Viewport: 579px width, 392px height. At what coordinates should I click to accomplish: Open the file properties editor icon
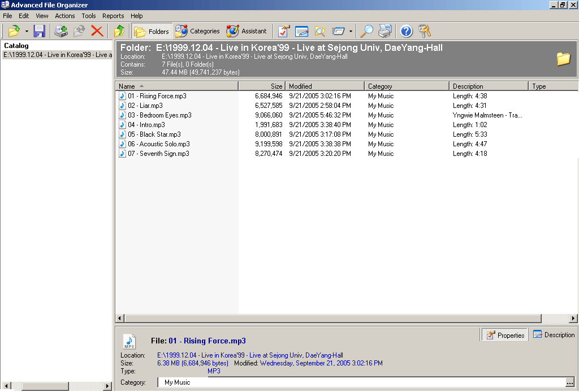[284, 31]
